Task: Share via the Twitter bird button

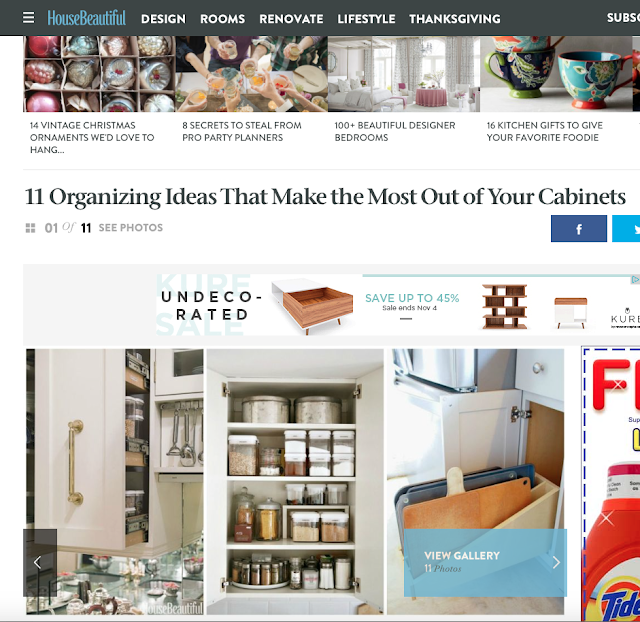Action: [627, 229]
